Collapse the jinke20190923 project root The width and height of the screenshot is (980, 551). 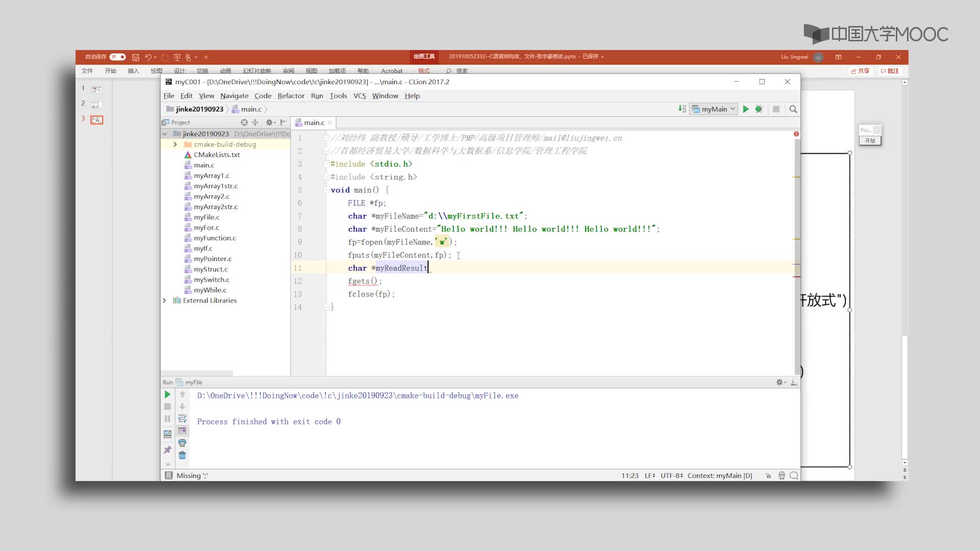click(x=165, y=134)
